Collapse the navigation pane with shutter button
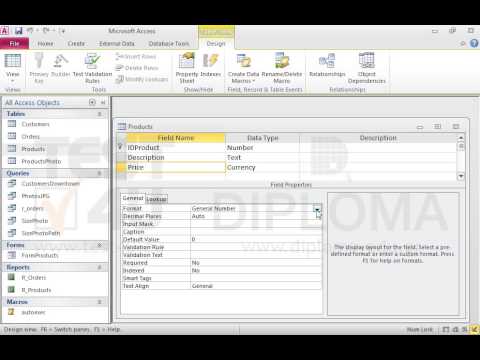Screen dimensions: 480x360 (x=103, y=102)
